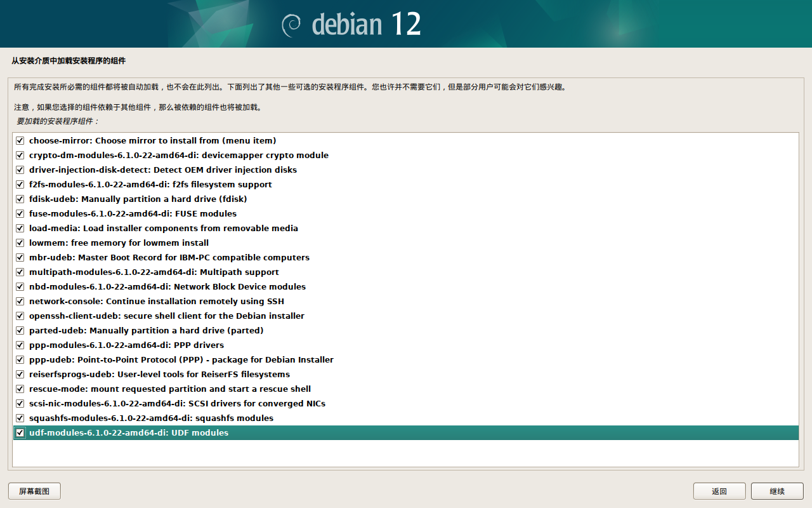Select row text 'devicemapper crypto module'

pos(265,156)
